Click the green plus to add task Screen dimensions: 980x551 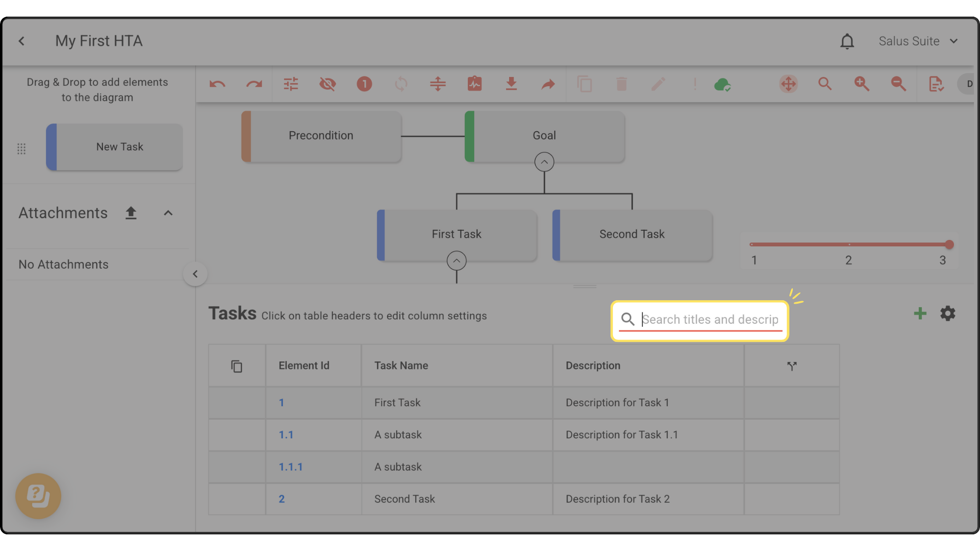click(x=920, y=313)
